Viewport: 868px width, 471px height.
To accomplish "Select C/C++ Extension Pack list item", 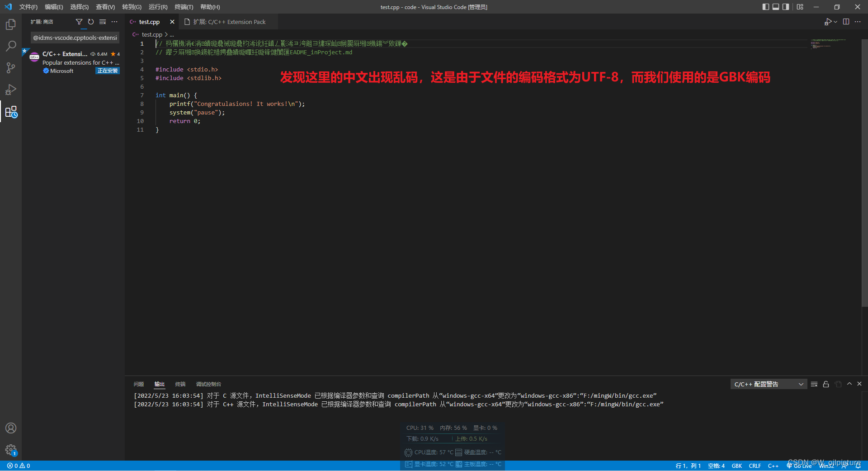I will pyautogui.click(x=73, y=62).
